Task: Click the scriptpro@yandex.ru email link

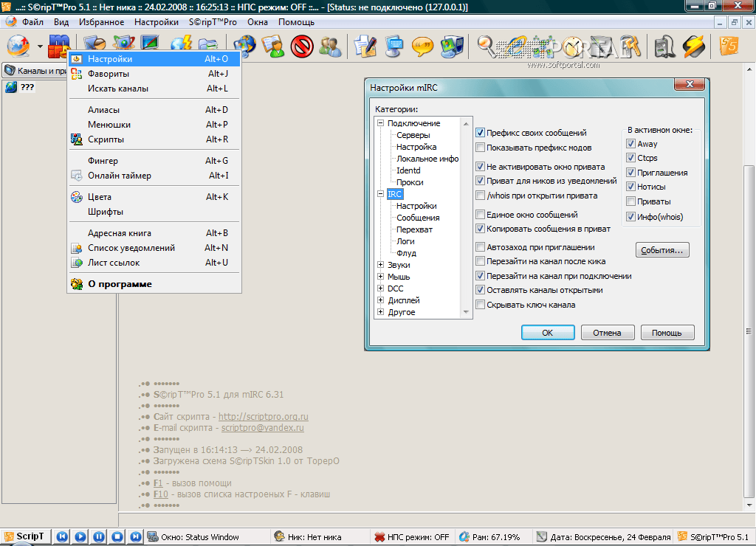Action: pos(262,427)
